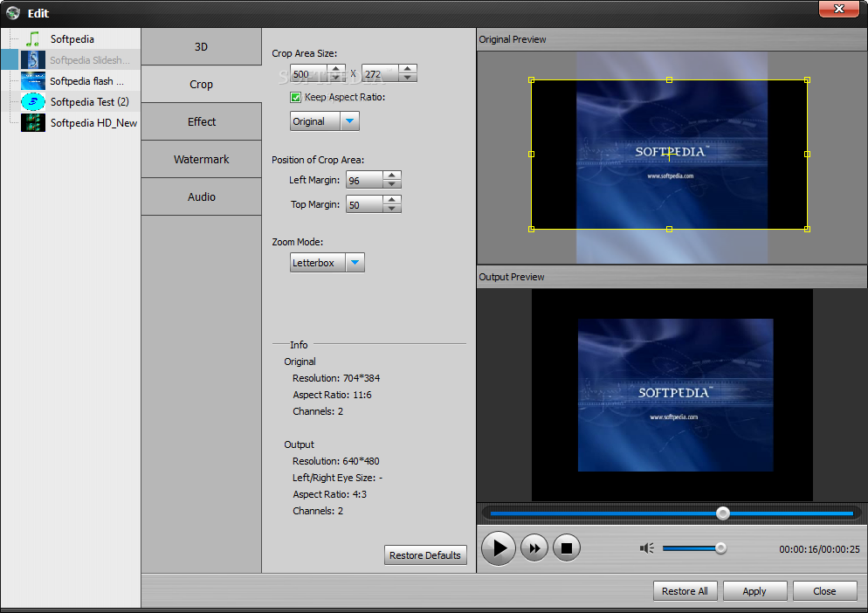
Task: Click the Softpedia Test (2) thumbnail icon
Action: pyautogui.click(x=33, y=102)
